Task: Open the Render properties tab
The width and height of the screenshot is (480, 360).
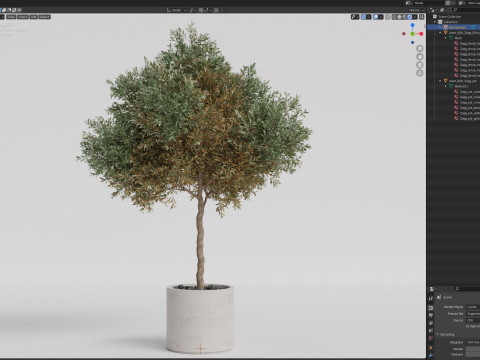Action: [x=431, y=308]
